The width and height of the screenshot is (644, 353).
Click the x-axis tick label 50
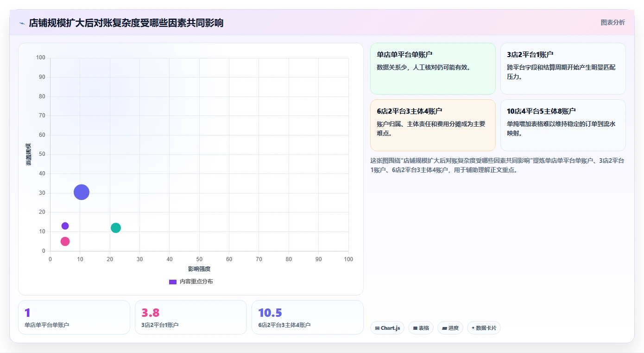point(199,259)
